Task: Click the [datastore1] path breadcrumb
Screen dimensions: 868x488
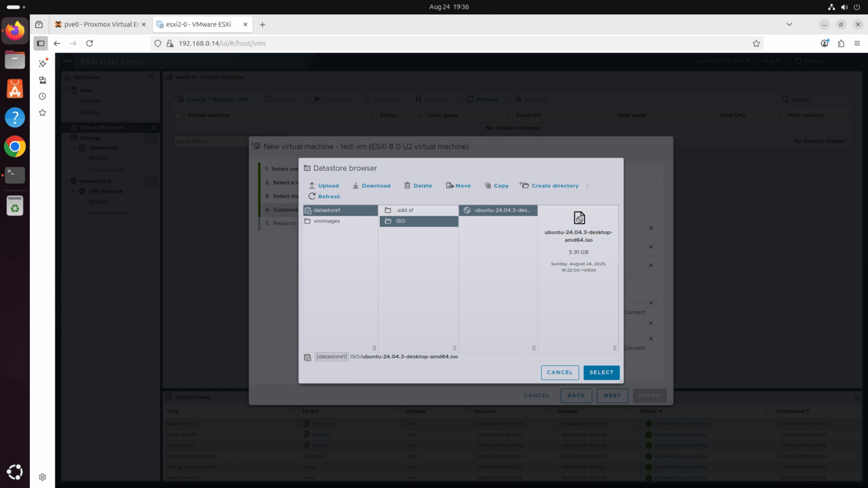Action: [332, 357]
